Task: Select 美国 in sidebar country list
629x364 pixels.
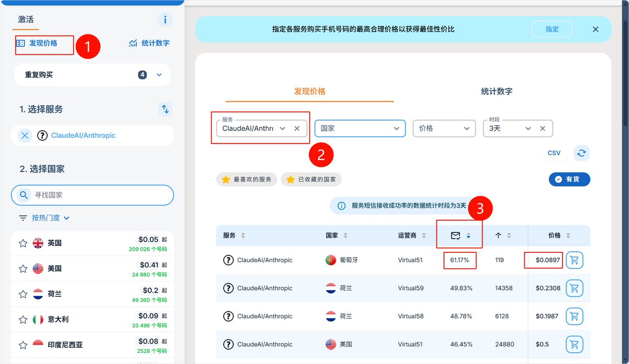Action: [92, 269]
